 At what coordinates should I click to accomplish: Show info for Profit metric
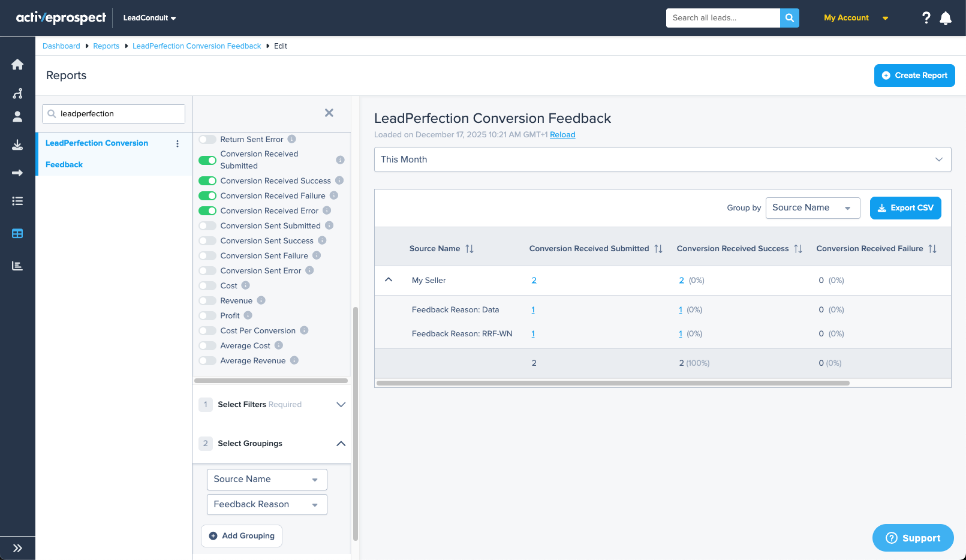coord(248,315)
